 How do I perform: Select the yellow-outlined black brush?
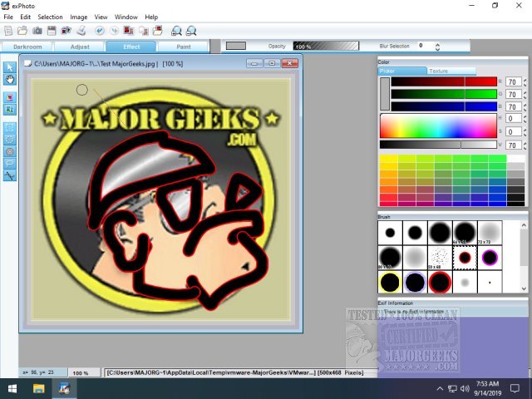pyautogui.click(x=390, y=283)
